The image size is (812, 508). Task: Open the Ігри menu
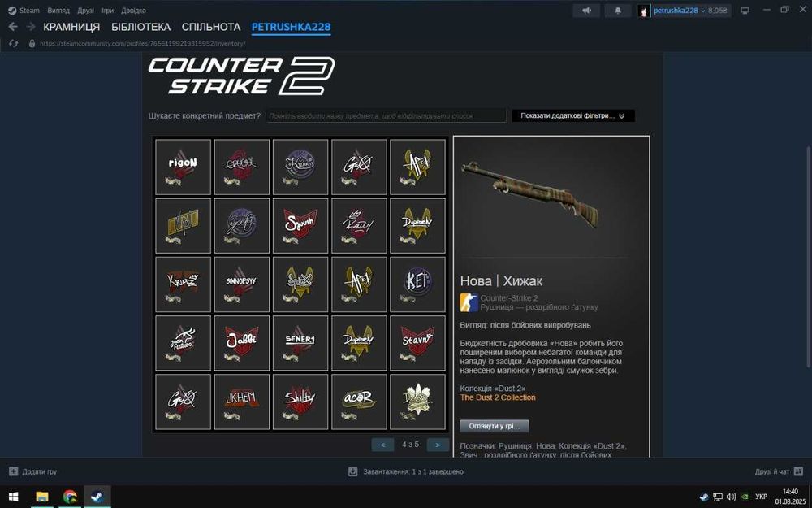pos(107,11)
